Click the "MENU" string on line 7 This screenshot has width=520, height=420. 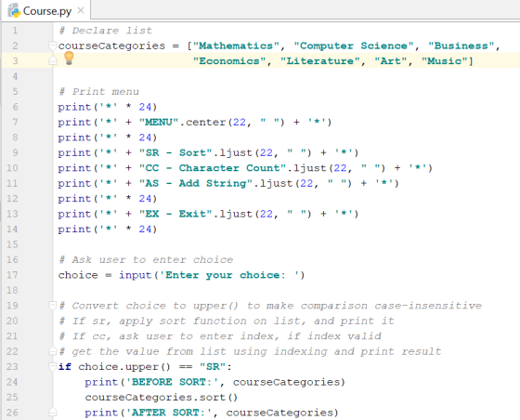pos(159,122)
